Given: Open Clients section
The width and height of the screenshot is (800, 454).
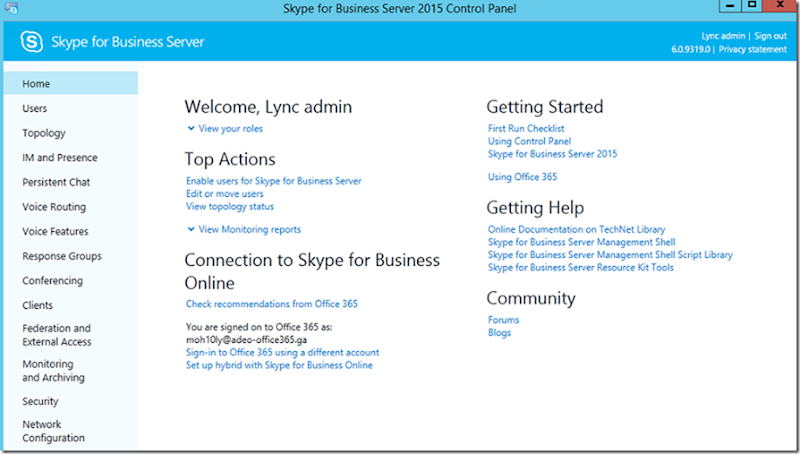Looking at the screenshot, I should click(37, 305).
